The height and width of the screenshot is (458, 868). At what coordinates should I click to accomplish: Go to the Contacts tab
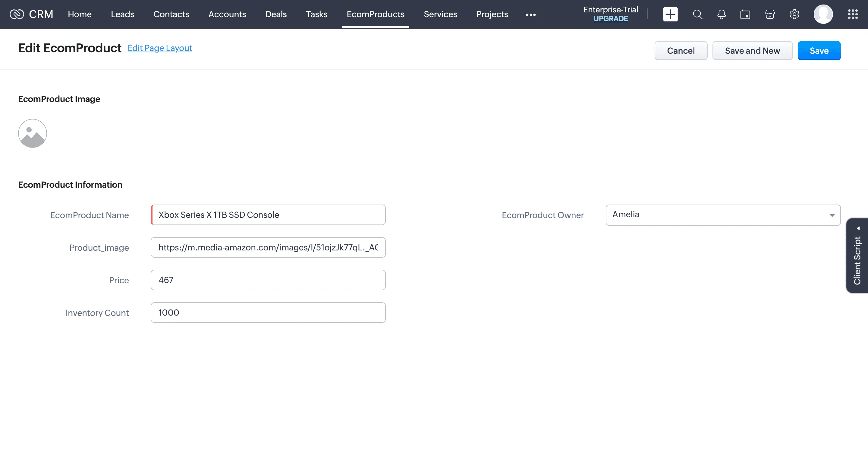click(171, 14)
